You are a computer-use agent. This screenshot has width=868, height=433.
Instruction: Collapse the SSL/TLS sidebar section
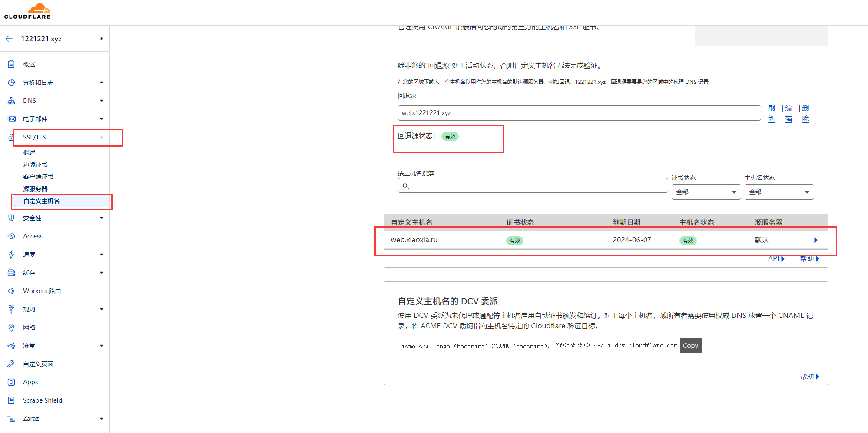click(101, 137)
